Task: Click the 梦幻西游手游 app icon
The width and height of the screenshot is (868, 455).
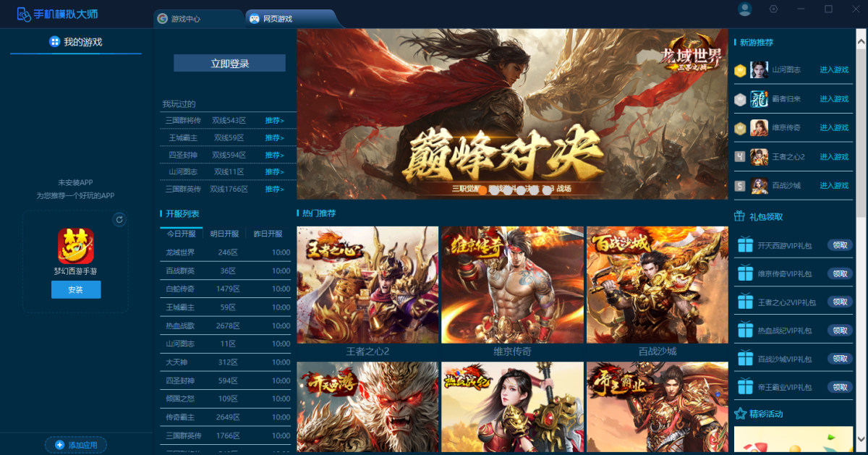Action: [76, 246]
